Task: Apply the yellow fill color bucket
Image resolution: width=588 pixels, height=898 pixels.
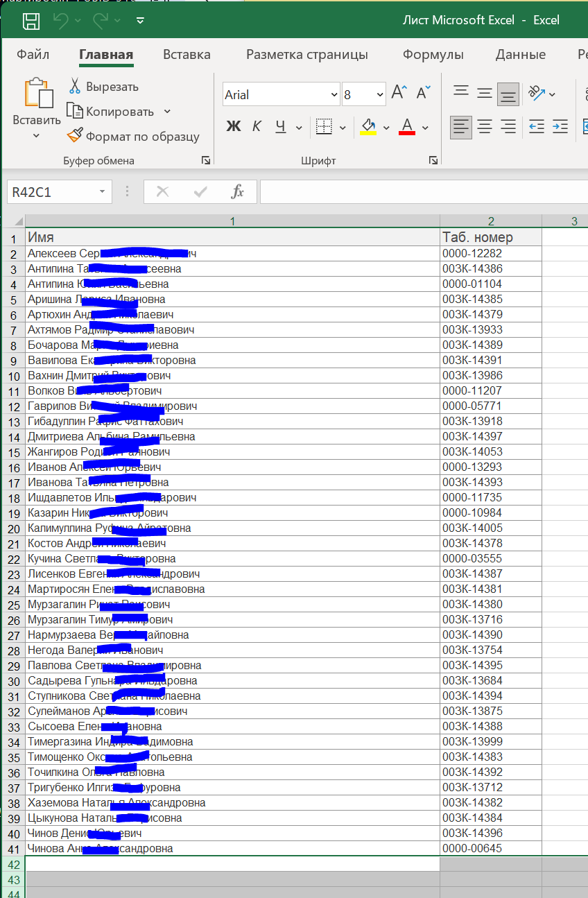Action: [x=368, y=126]
